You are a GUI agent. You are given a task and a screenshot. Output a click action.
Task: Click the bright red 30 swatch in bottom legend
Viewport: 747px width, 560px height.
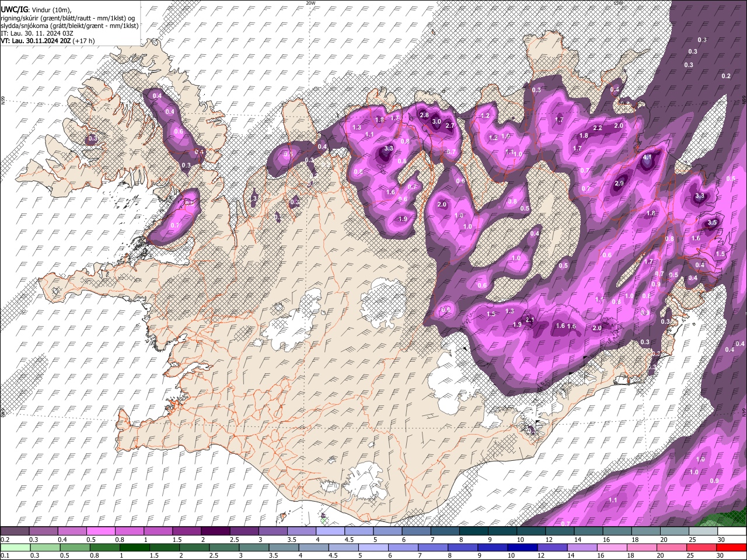click(x=731, y=547)
